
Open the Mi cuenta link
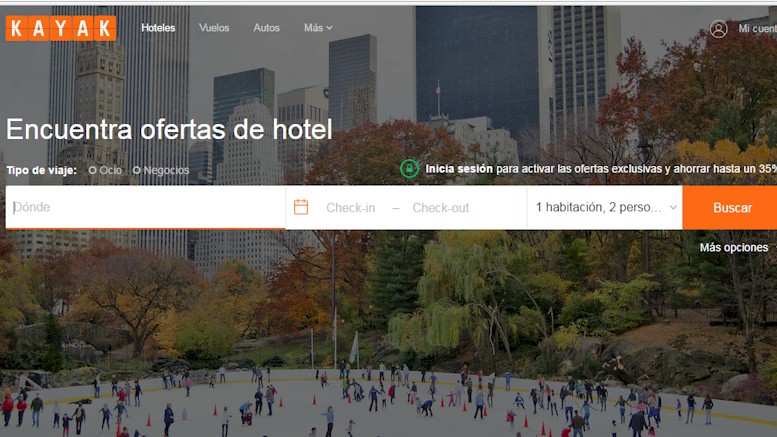coord(757,29)
